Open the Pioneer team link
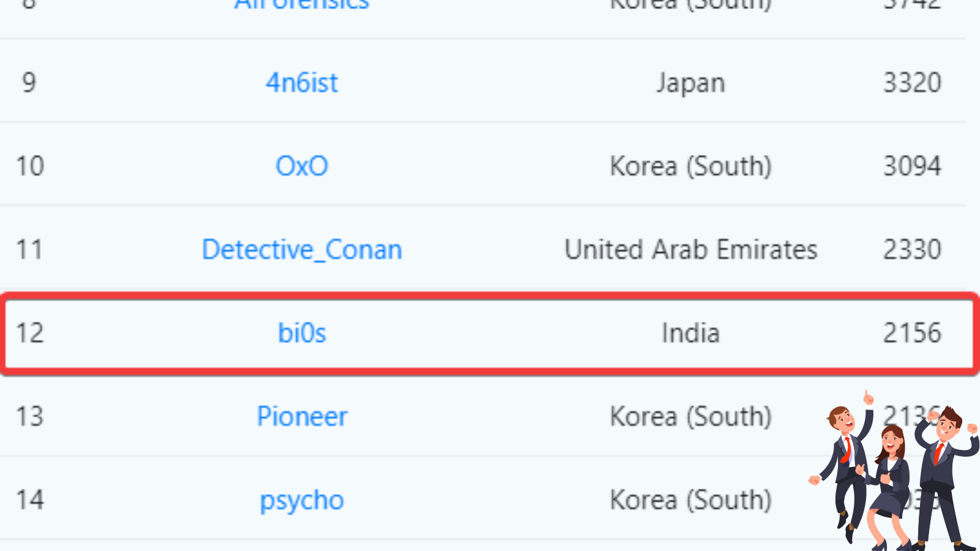 301,417
